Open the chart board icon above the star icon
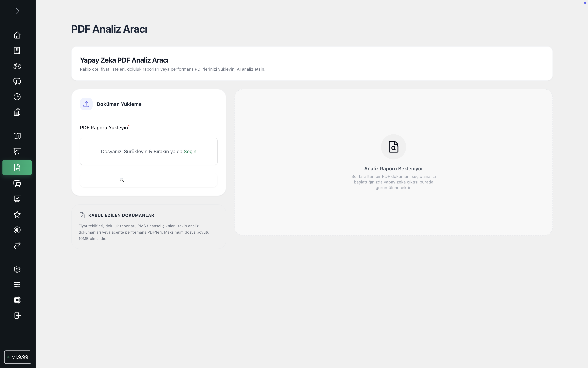Viewport: 588px width, 368px height. 17,199
